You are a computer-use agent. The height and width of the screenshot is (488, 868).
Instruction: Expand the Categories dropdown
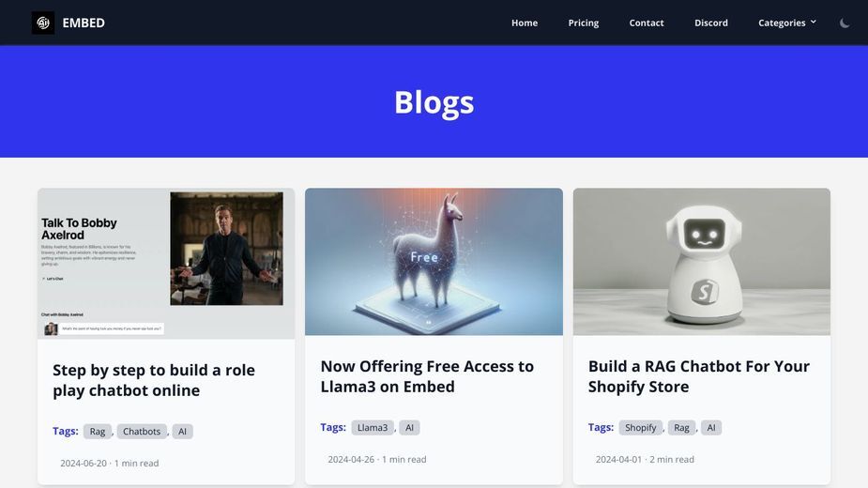[x=787, y=23]
